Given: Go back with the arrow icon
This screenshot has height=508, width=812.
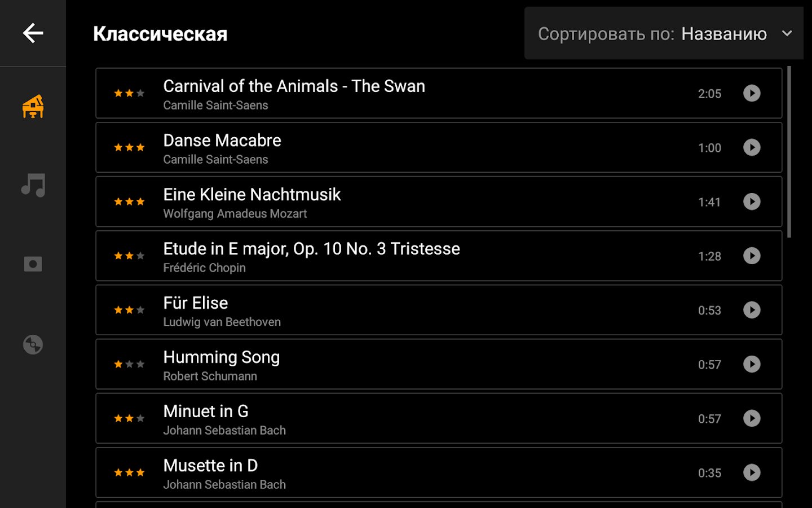Looking at the screenshot, I should 33,33.
